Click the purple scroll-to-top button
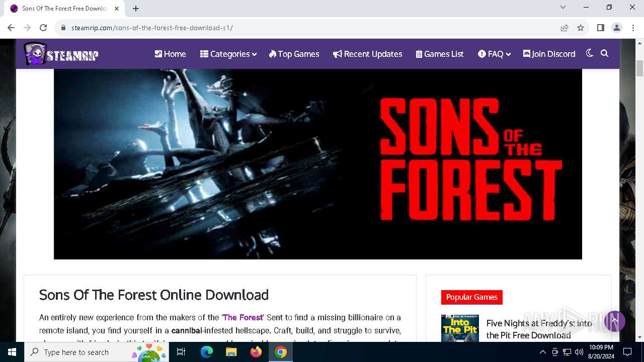644x362 pixels. tap(614, 321)
